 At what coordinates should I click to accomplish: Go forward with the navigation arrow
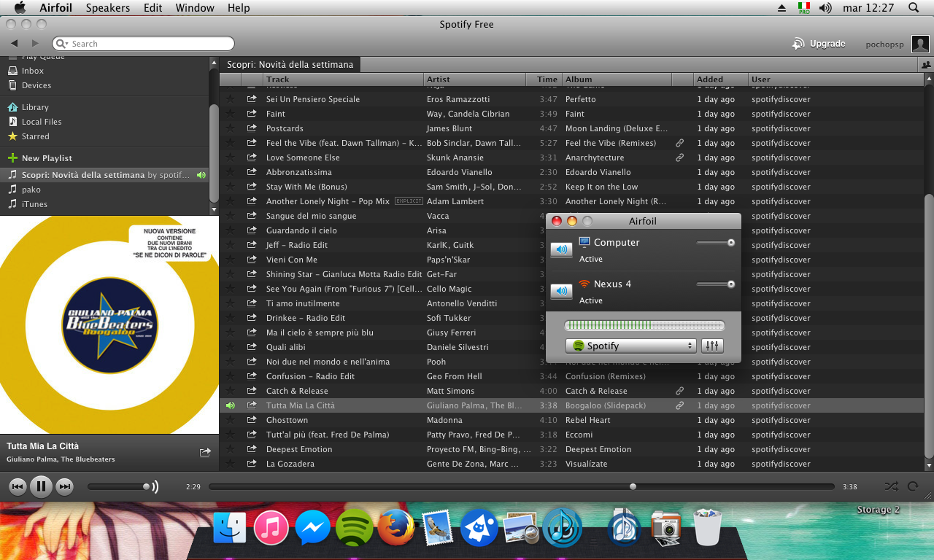tap(35, 44)
